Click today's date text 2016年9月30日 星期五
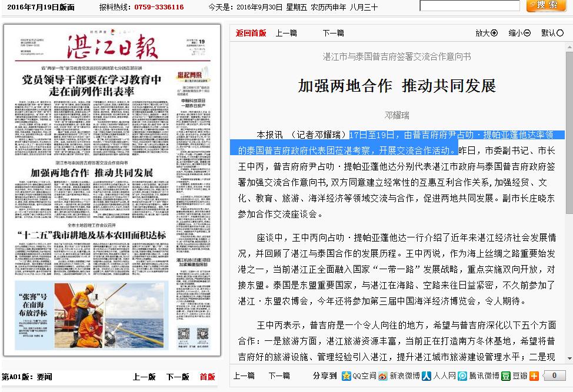 click(x=272, y=7)
